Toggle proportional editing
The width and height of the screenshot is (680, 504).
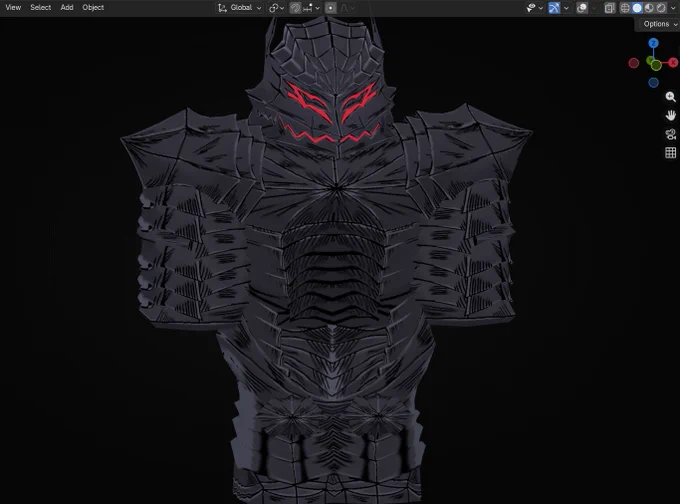(330, 8)
